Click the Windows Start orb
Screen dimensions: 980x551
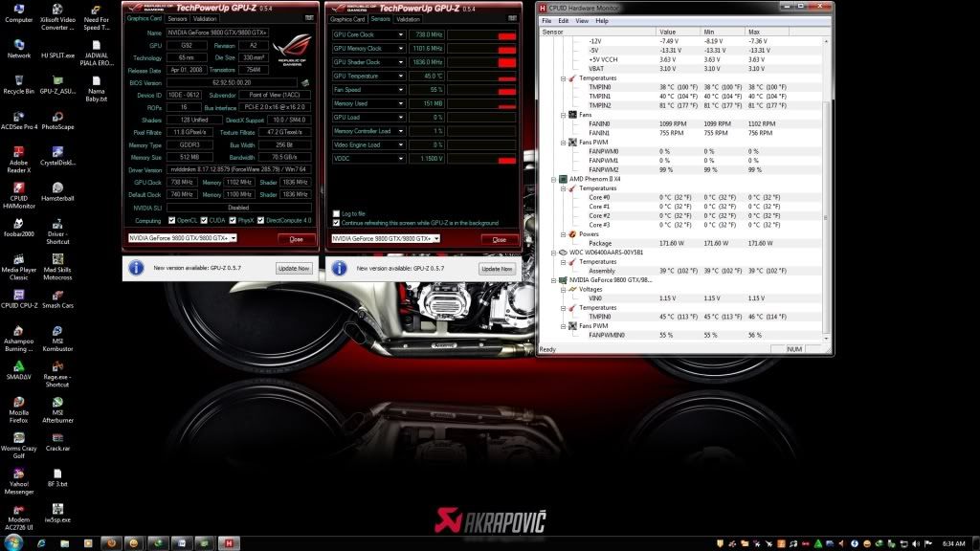pos(13,542)
